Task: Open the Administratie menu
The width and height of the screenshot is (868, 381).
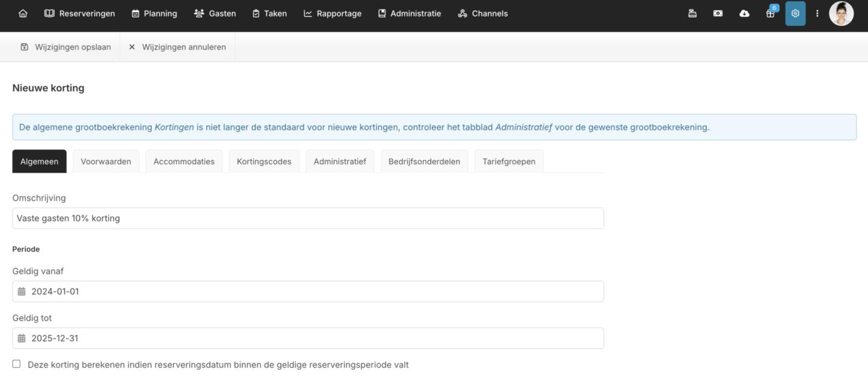Action: click(x=410, y=13)
